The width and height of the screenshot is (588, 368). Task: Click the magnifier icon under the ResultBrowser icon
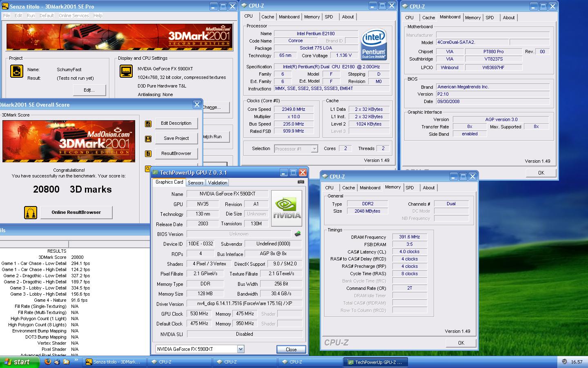click(x=148, y=168)
